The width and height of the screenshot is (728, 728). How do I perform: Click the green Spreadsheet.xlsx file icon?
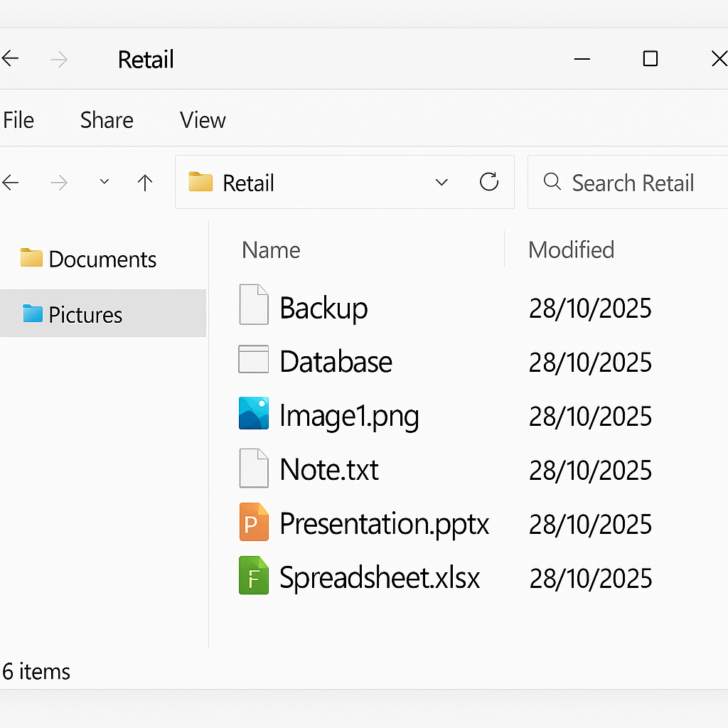point(254,576)
